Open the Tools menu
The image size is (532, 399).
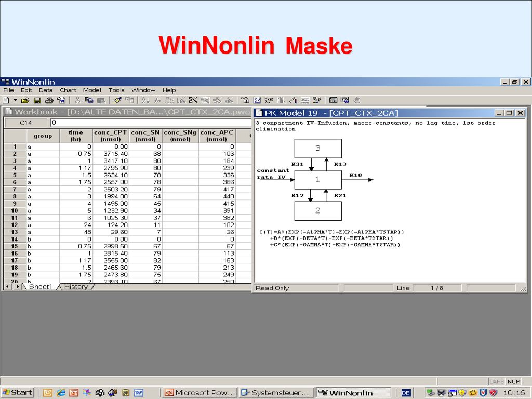[116, 90]
